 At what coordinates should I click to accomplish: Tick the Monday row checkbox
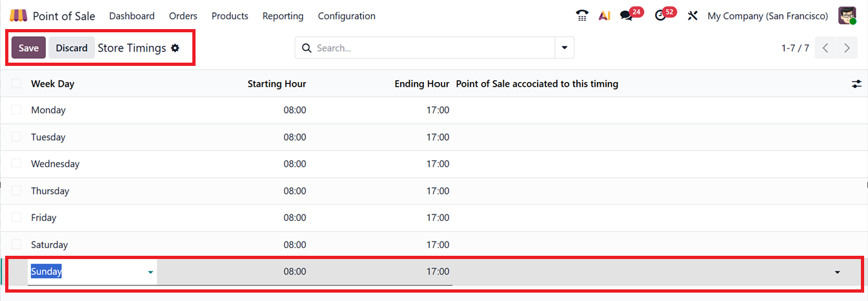click(x=16, y=110)
